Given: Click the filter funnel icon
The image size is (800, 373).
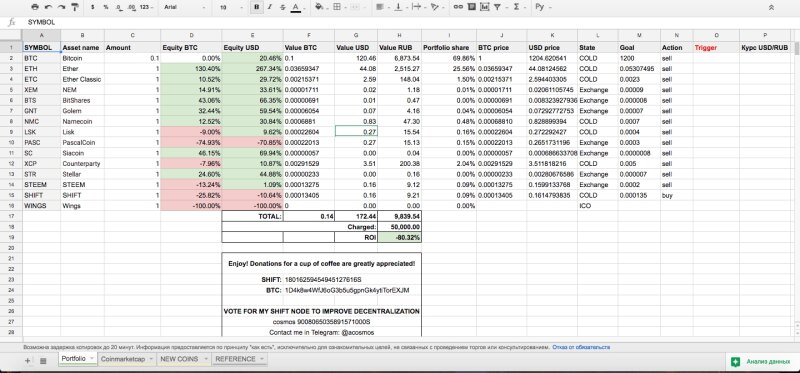Looking at the screenshot, I should tap(497, 7).
